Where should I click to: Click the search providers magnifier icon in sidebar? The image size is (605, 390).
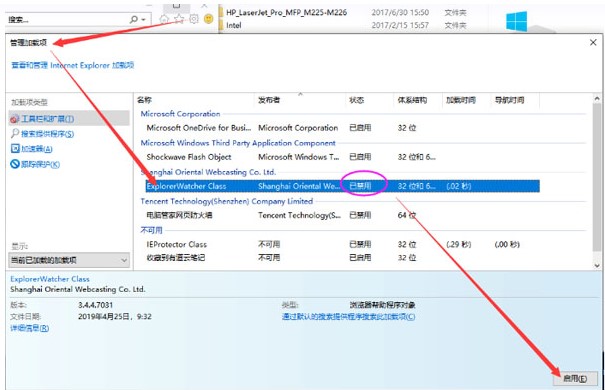tap(15, 133)
